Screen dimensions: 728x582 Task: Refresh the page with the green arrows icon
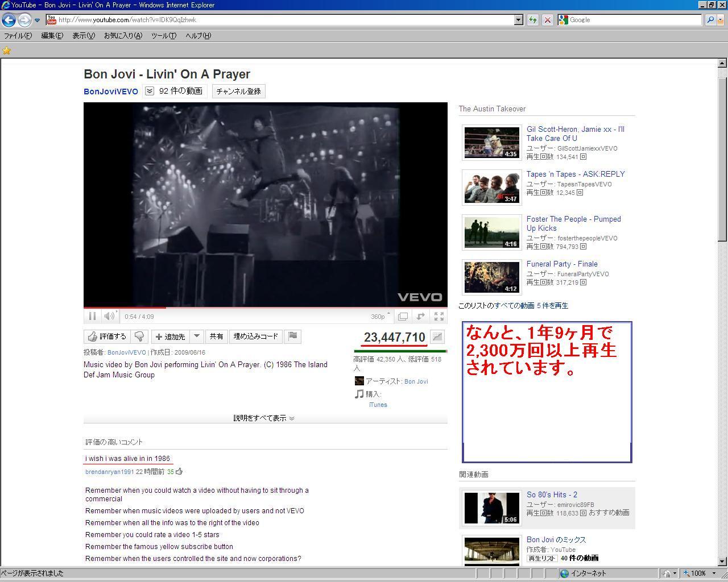[x=532, y=20]
